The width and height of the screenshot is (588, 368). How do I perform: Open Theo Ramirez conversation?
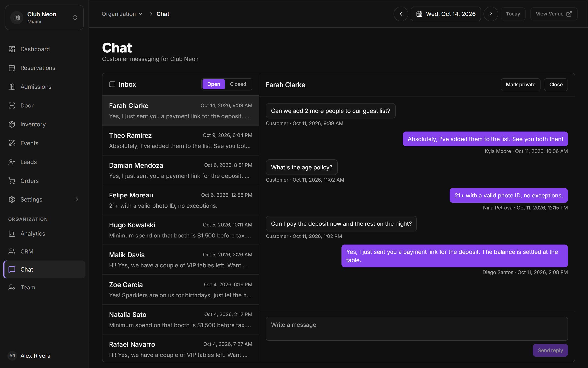tap(181, 141)
